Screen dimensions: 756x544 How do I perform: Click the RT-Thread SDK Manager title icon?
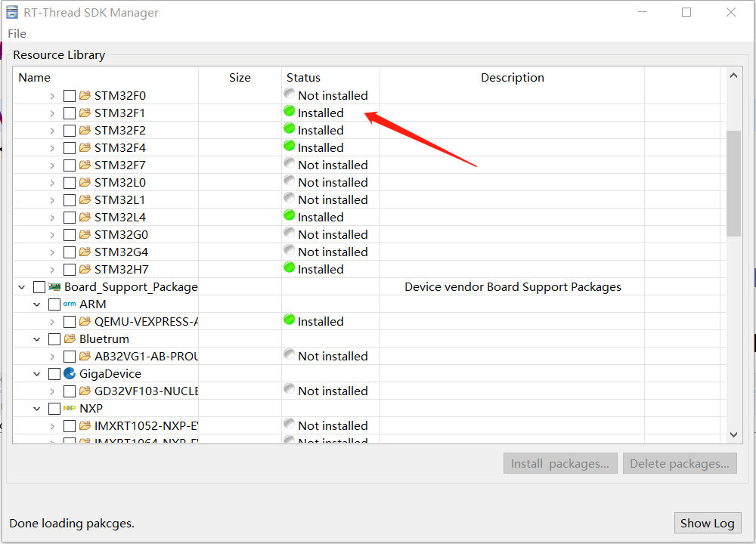pos(12,12)
